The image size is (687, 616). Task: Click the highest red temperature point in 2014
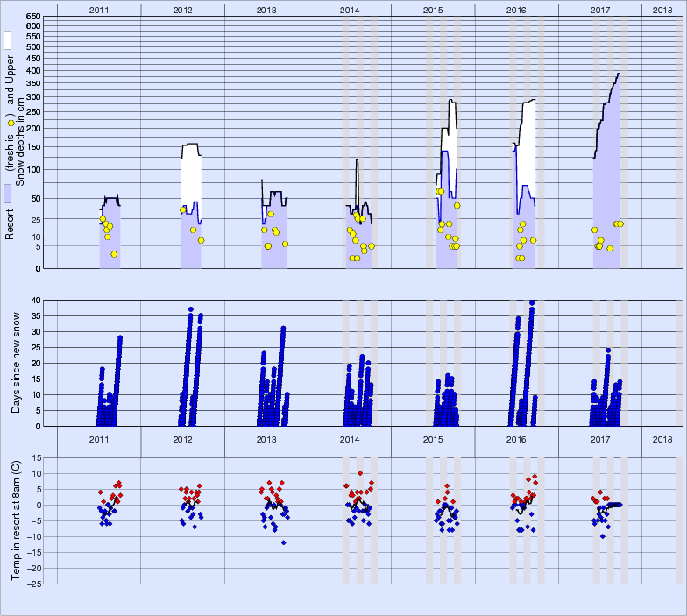coord(360,473)
